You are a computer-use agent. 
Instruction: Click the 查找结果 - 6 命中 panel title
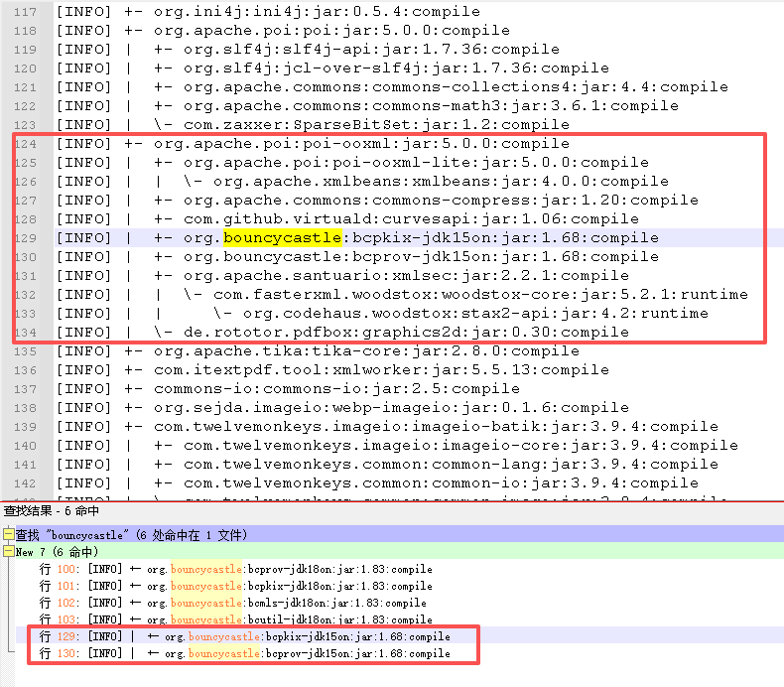51,511
